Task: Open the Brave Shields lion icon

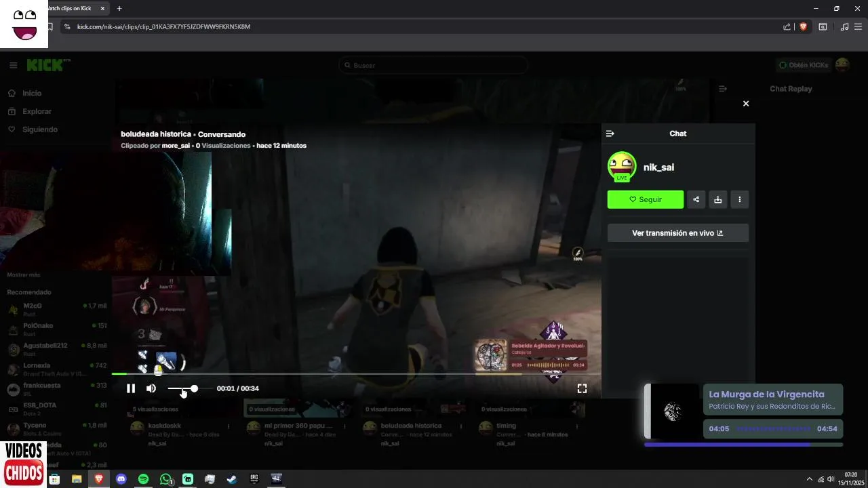Action: coord(804,26)
